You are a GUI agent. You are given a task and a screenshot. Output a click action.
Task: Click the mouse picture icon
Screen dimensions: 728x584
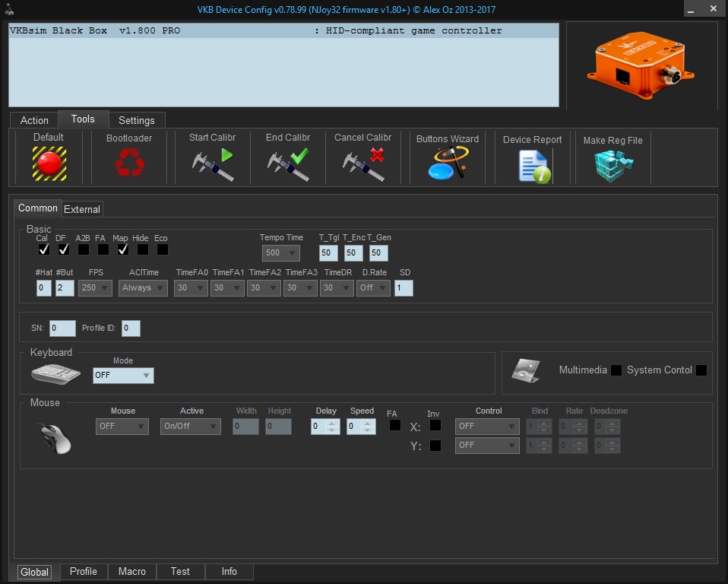click(55, 438)
